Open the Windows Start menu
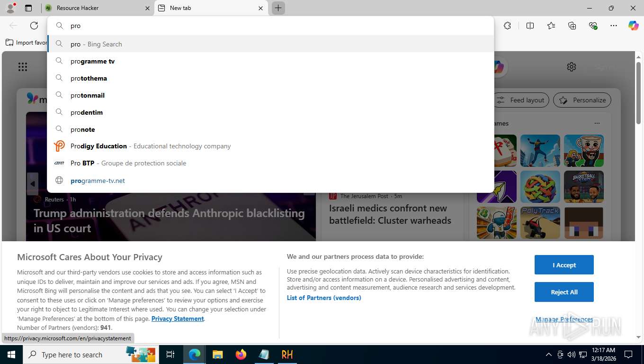The image size is (644, 364). [11, 354]
